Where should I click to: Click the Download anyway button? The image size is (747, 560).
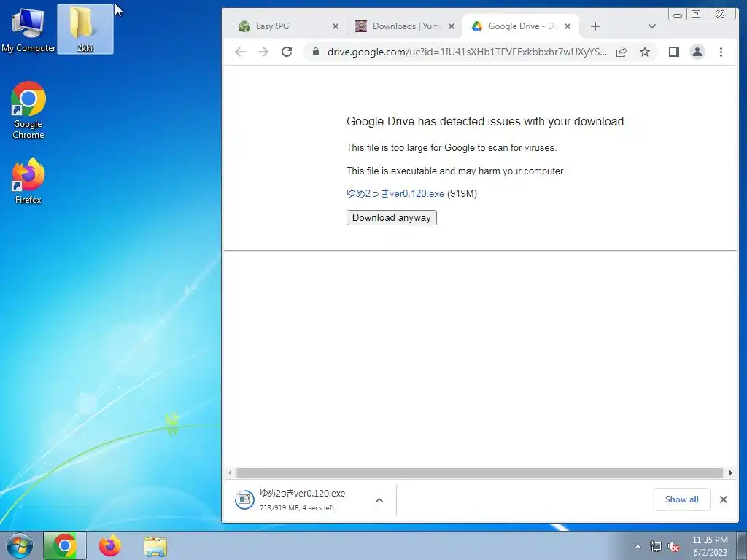[x=391, y=217]
